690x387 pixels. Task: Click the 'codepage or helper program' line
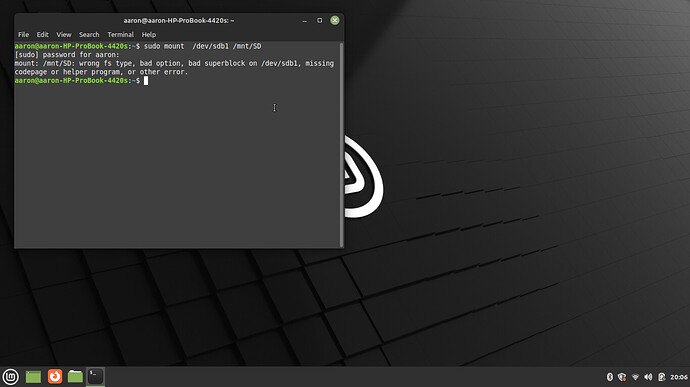pyautogui.click(x=101, y=72)
